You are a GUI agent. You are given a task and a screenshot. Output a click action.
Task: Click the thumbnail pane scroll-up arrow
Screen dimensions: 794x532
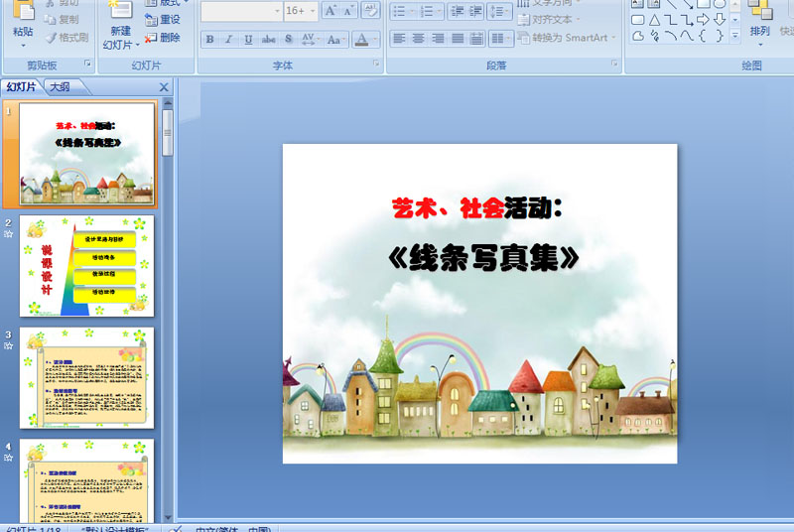pyautogui.click(x=168, y=103)
